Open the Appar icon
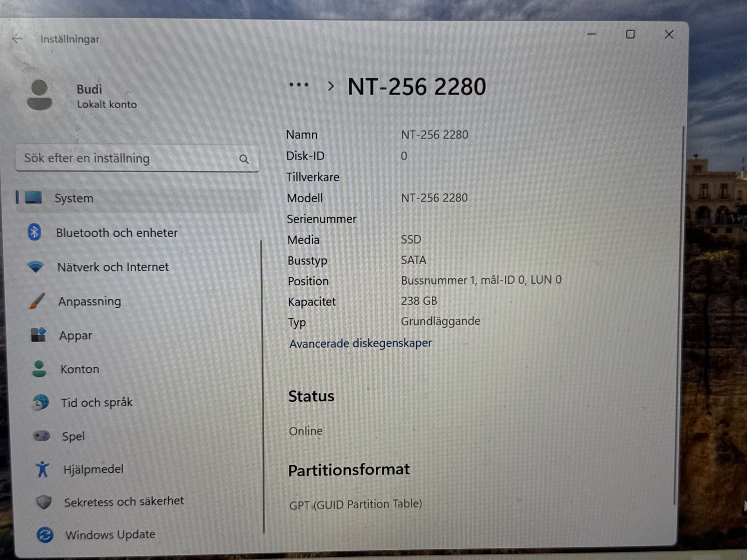The image size is (747, 560). point(38,335)
